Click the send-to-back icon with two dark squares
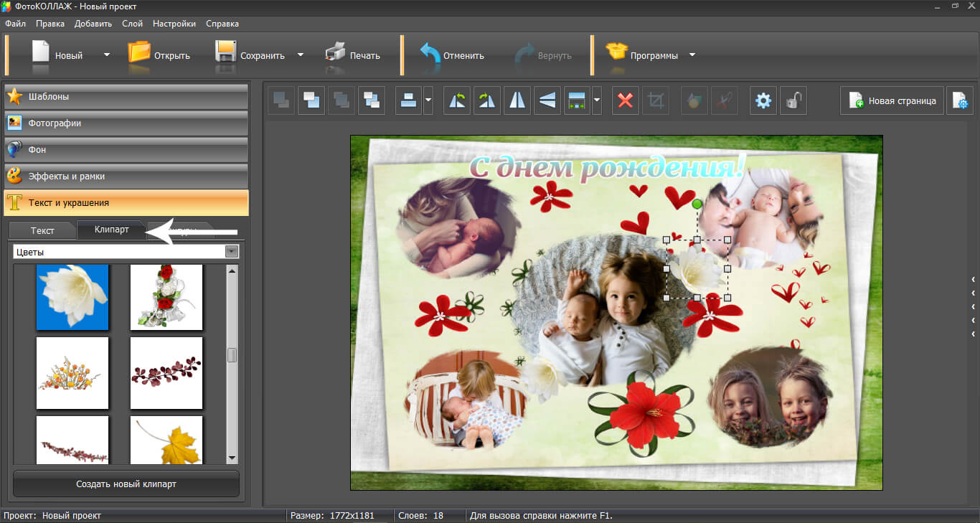This screenshot has width=980, height=523. point(281,100)
